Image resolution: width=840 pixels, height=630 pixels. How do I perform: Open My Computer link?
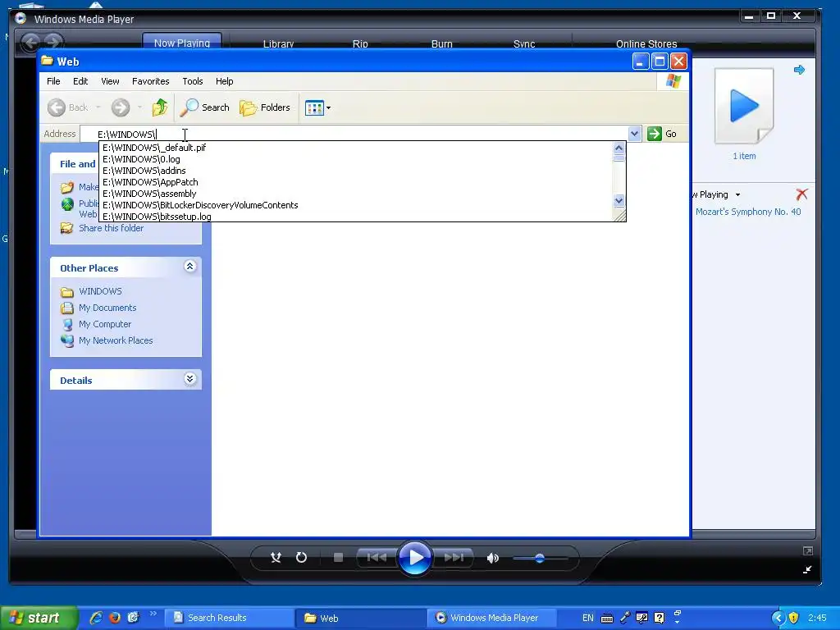pos(105,324)
